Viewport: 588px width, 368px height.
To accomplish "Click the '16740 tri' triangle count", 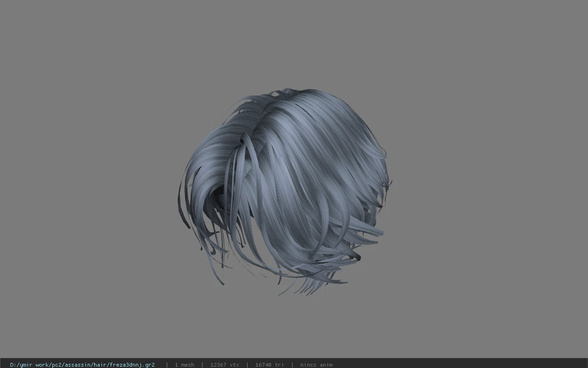I will pyautogui.click(x=269, y=365).
